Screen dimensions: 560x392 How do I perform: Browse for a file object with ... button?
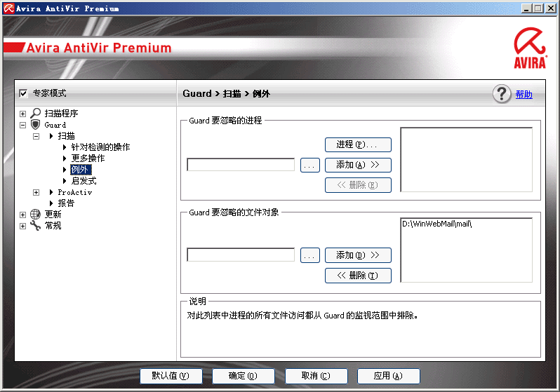(309, 255)
